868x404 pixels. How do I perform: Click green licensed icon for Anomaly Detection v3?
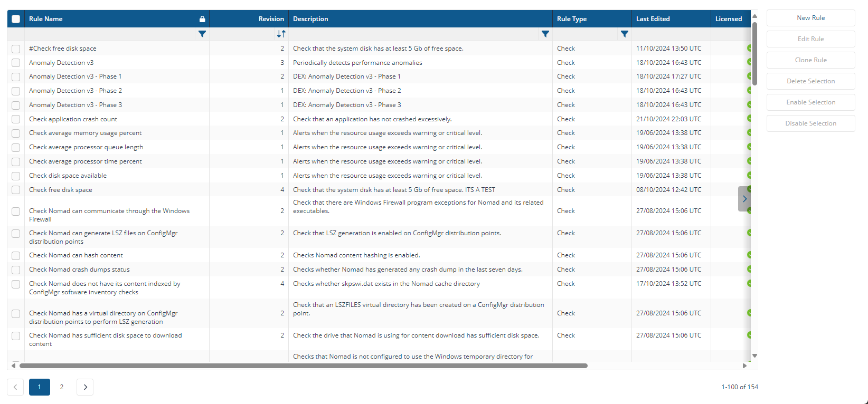(x=749, y=62)
